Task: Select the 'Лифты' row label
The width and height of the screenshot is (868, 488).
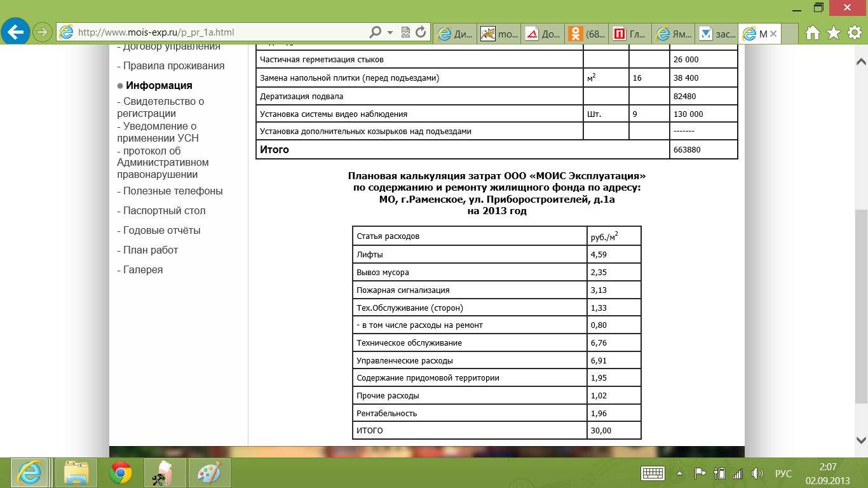Action: point(370,254)
